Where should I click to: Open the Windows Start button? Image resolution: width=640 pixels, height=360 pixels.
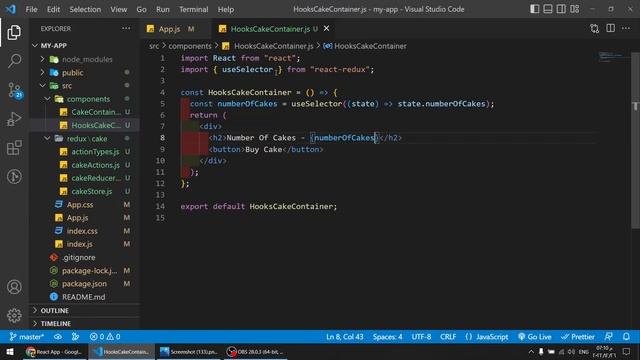[x=10, y=352]
